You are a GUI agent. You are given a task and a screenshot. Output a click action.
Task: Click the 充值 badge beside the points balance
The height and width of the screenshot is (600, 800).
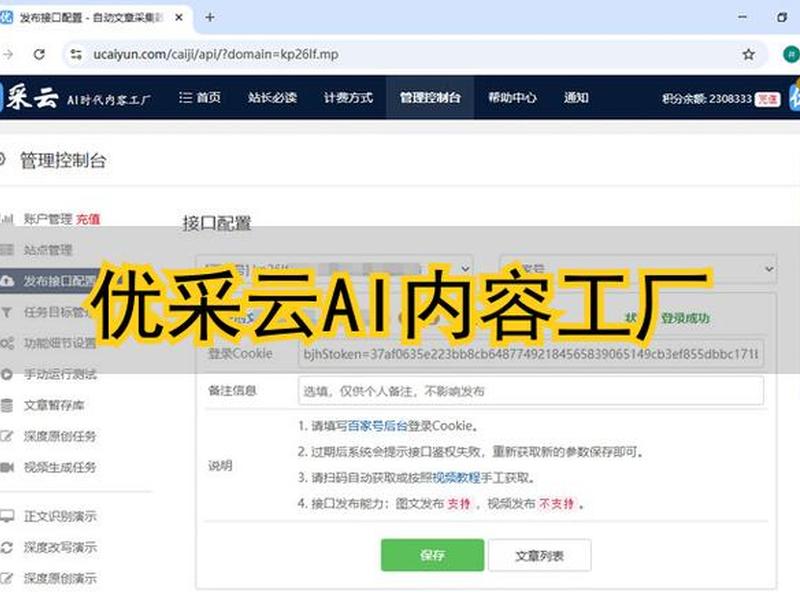point(767,99)
